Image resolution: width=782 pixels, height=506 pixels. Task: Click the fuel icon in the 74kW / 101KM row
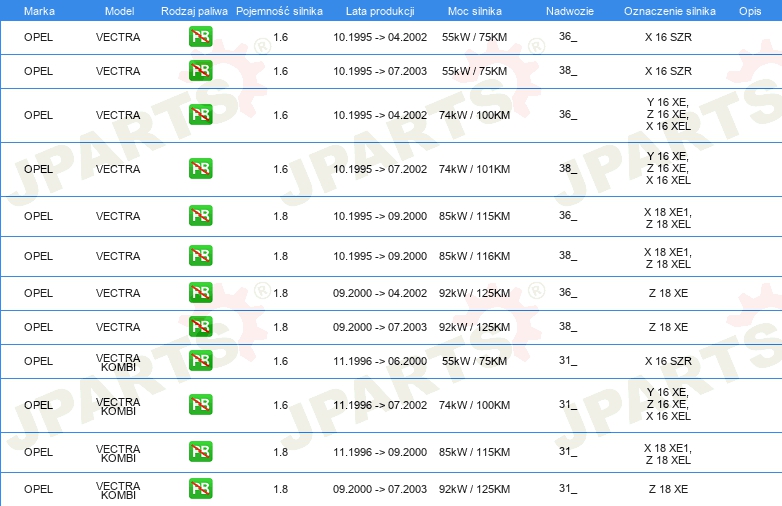pyautogui.click(x=200, y=169)
